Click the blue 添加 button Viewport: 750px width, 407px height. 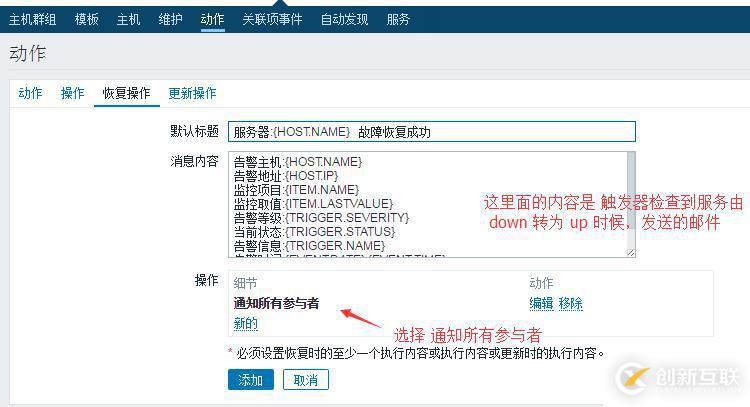[x=251, y=380]
